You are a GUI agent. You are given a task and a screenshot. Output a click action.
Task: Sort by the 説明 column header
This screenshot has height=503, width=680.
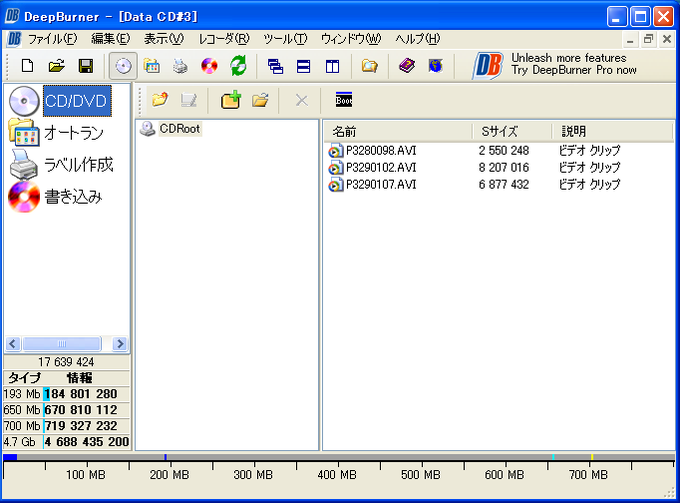pyautogui.click(x=613, y=131)
